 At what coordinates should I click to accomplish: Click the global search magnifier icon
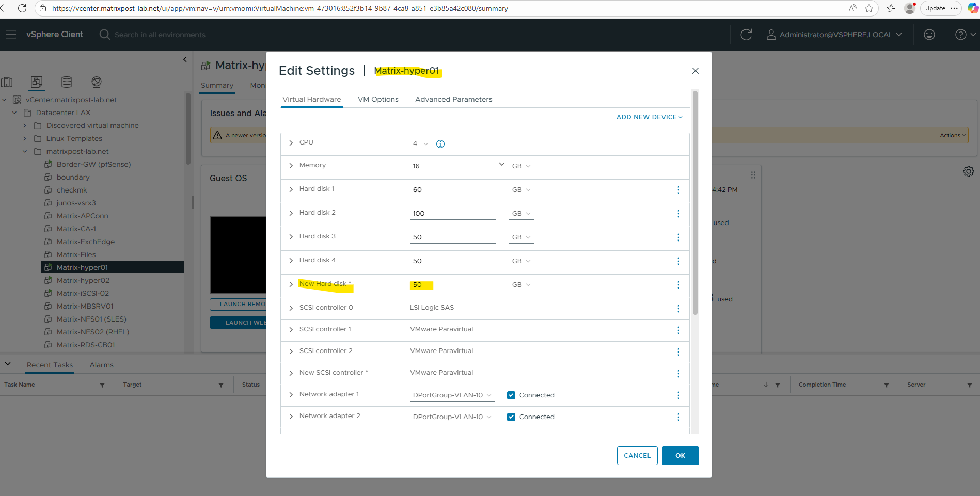tap(105, 35)
